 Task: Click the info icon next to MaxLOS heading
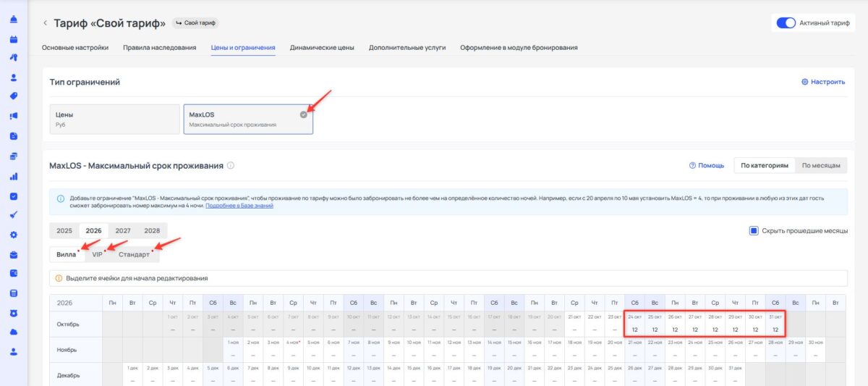231,166
